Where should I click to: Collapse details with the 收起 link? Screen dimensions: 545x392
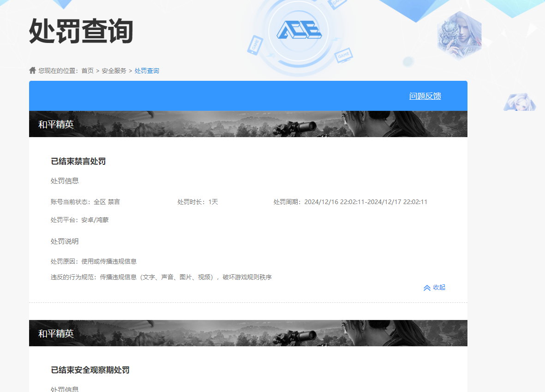[434, 287]
